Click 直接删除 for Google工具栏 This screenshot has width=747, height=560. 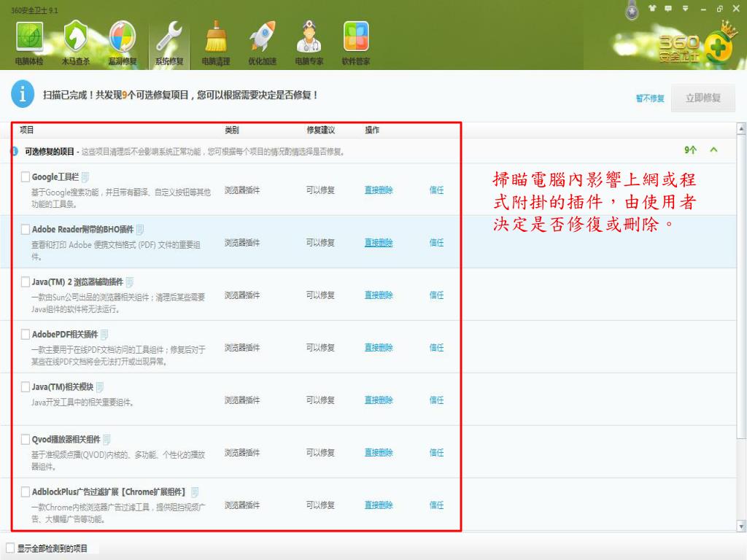(379, 190)
